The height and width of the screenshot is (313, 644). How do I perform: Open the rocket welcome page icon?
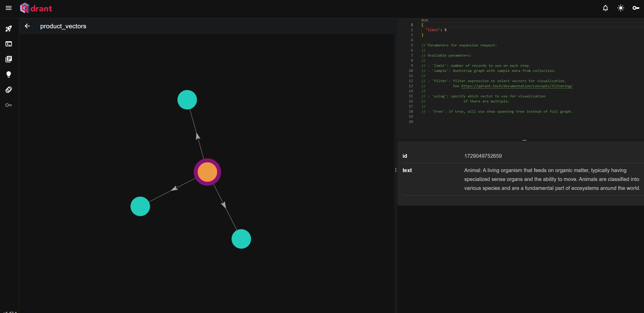pyautogui.click(x=9, y=29)
